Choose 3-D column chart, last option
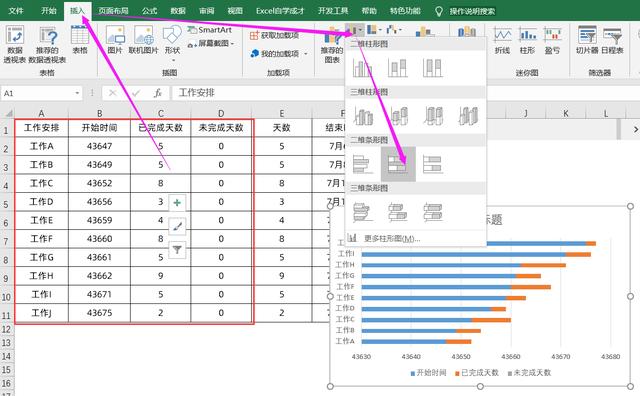Screen dimensions: 640x396 [x=468, y=116]
